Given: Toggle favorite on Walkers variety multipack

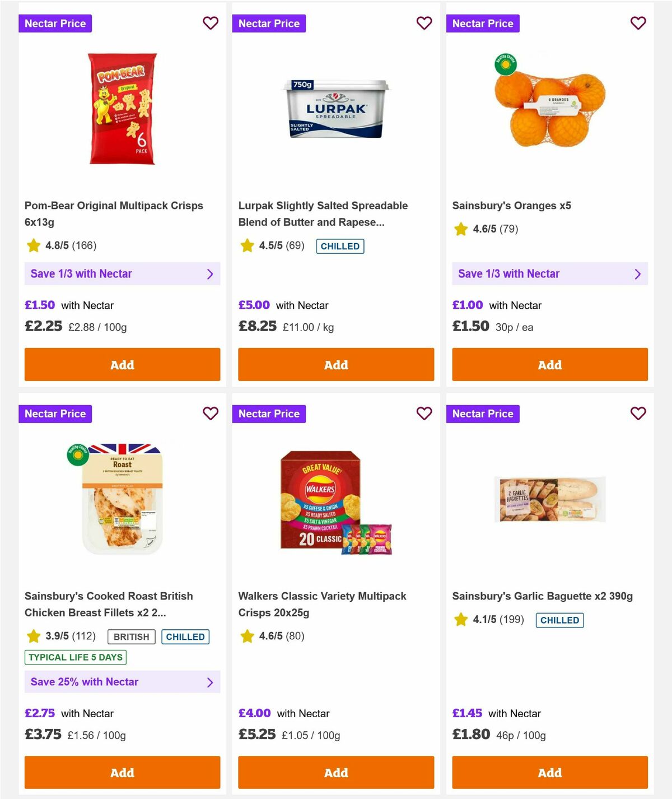Looking at the screenshot, I should coord(424,414).
